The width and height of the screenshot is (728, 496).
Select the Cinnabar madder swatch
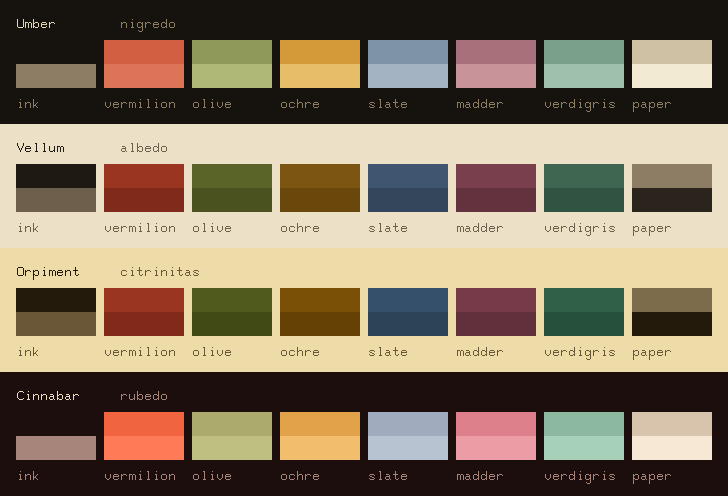tap(496, 436)
